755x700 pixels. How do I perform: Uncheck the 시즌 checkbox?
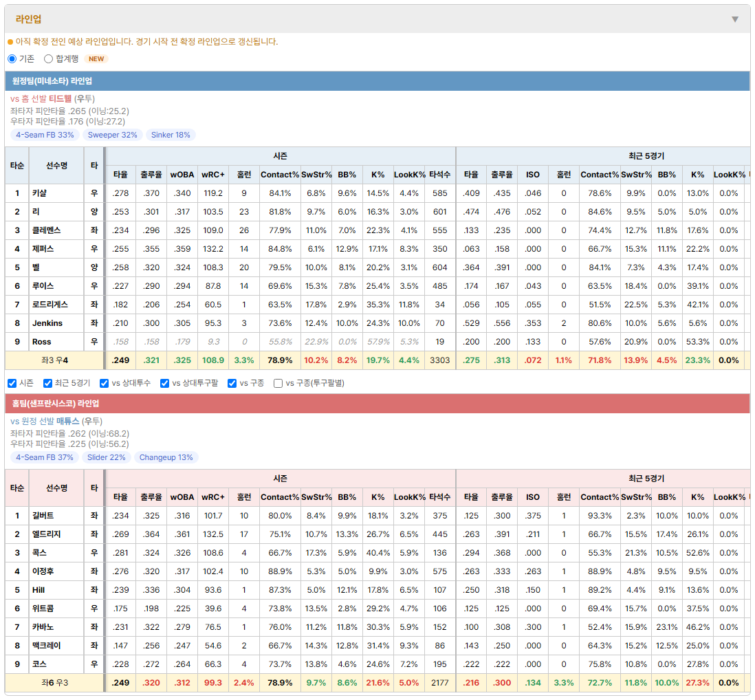(12, 383)
